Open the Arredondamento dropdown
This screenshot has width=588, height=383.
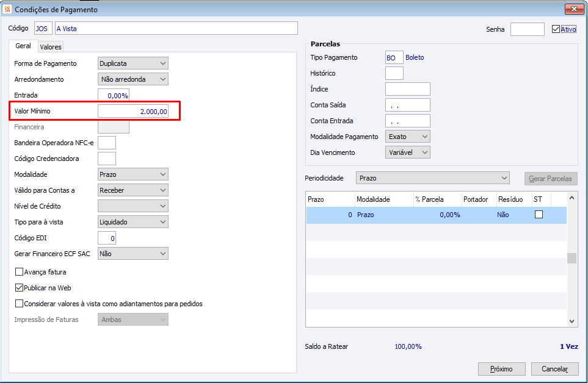[132, 79]
